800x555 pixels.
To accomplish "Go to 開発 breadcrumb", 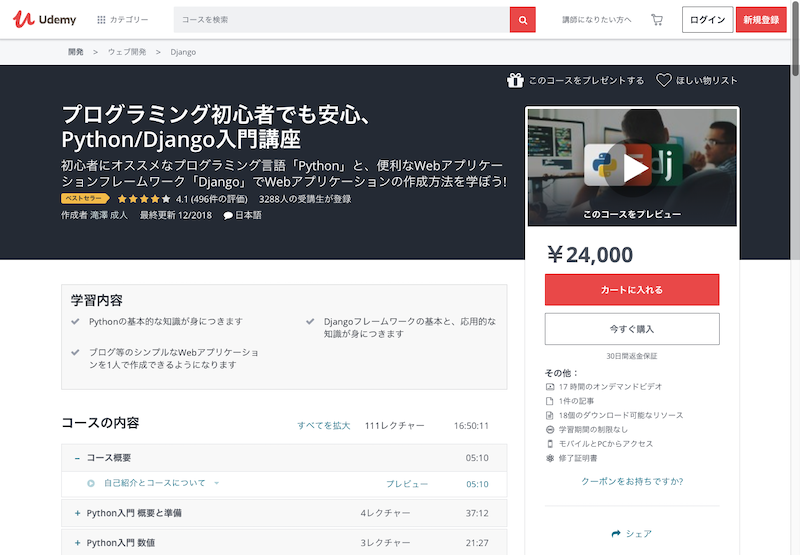I will 76,52.
